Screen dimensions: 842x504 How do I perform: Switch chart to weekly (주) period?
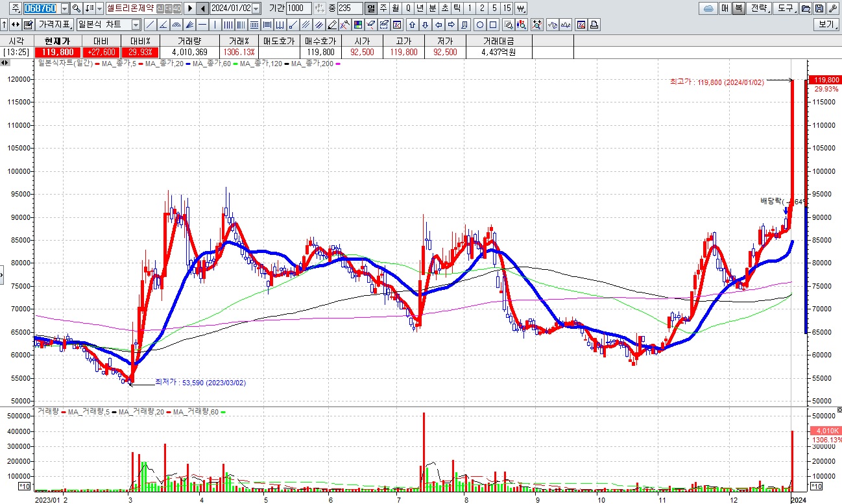click(x=383, y=8)
